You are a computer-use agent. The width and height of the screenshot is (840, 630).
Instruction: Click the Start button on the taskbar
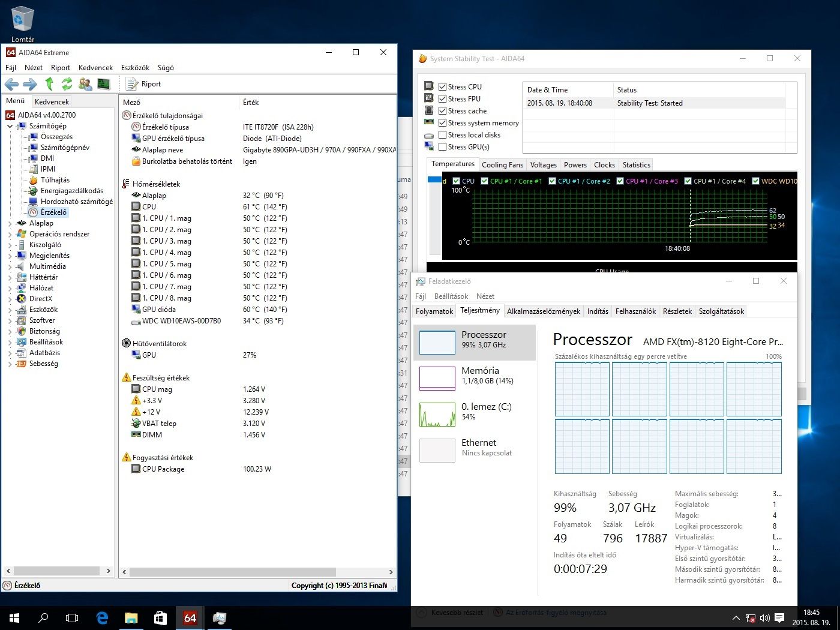click(14, 618)
